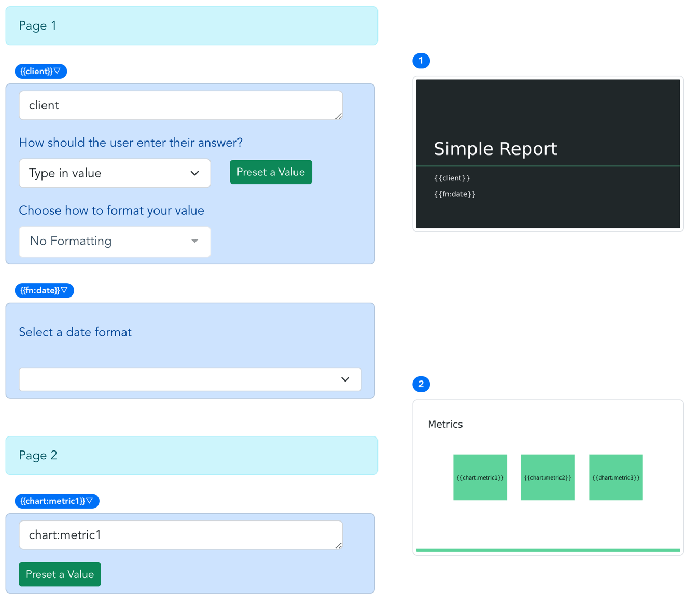The image size is (700, 606).
Task: Click the Preset a Value button for chart:metric1
Action: (60, 574)
